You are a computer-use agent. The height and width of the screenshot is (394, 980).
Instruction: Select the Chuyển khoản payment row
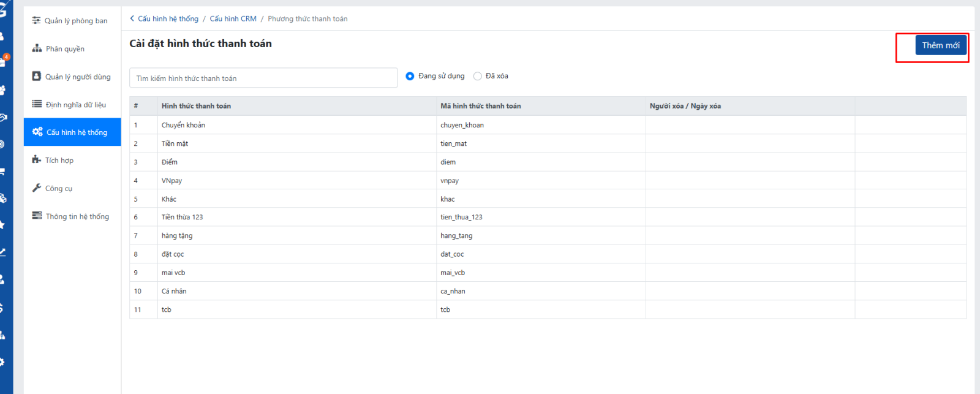[183, 125]
